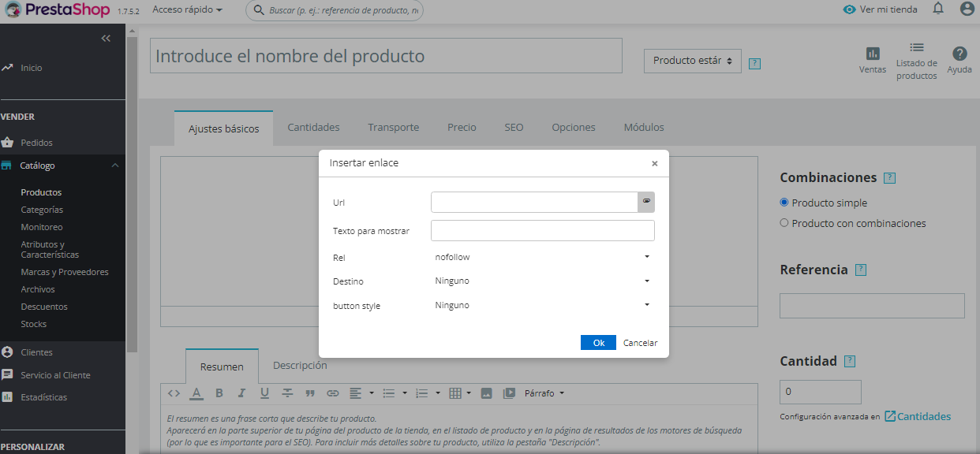Click the link browse icon beside Url
Image resolution: width=980 pixels, height=454 pixels.
click(646, 202)
